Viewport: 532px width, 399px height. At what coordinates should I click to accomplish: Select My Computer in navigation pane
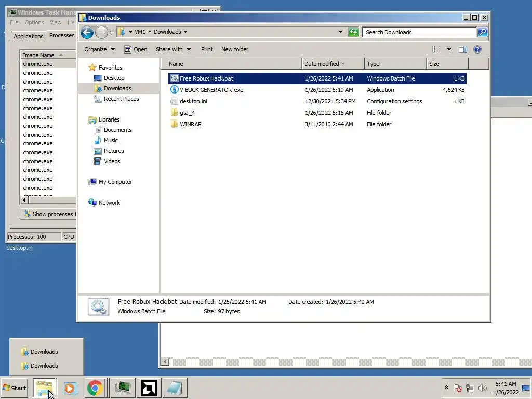click(x=115, y=182)
